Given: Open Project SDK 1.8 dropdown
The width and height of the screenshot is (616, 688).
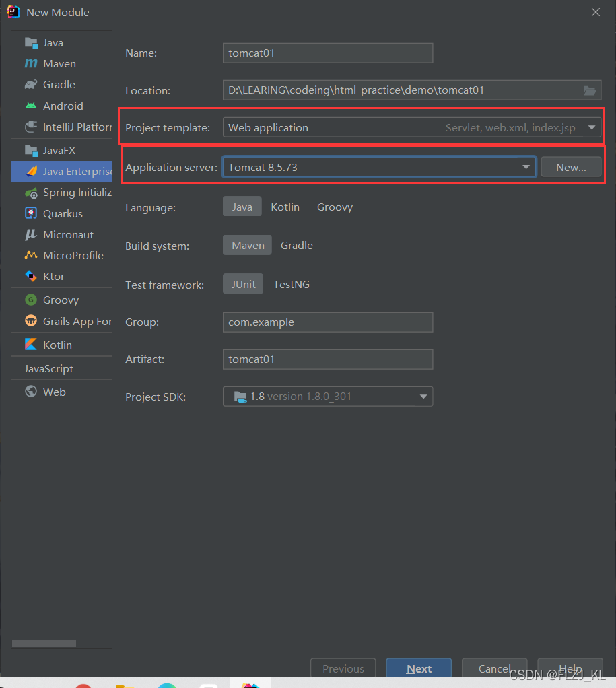Looking at the screenshot, I should pyautogui.click(x=423, y=397).
